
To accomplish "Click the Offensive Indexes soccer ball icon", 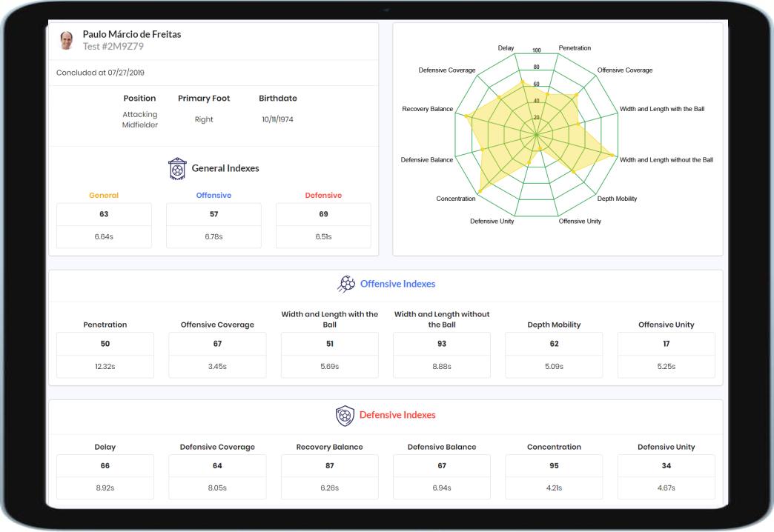I will (x=345, y=285).
